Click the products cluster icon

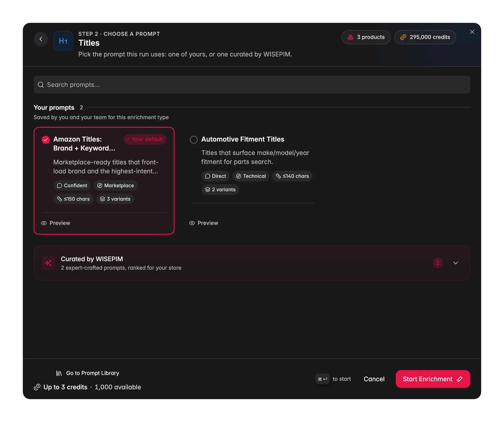350,37
